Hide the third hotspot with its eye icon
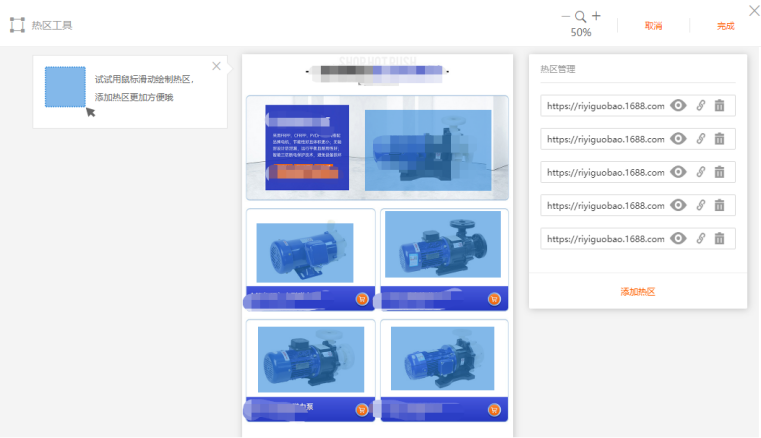 pyautogui.click(x=679, y=172)
